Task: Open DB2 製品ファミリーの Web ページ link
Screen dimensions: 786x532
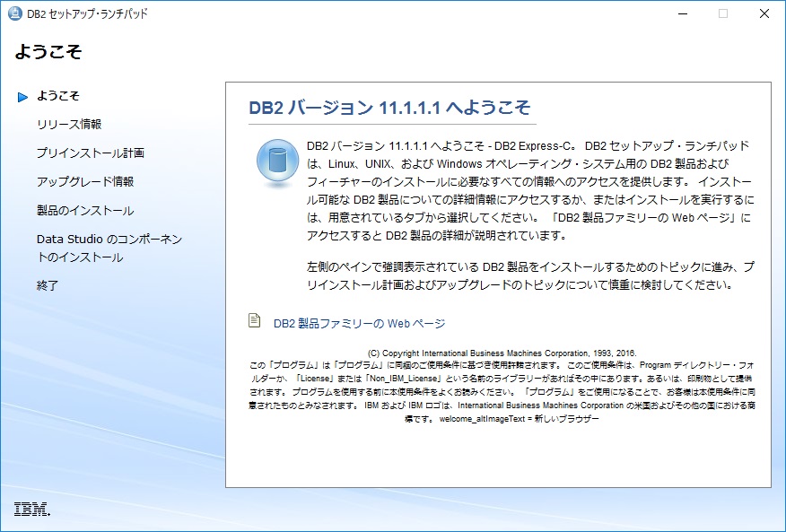Action: pyautogui.click(x=360, y=323)
